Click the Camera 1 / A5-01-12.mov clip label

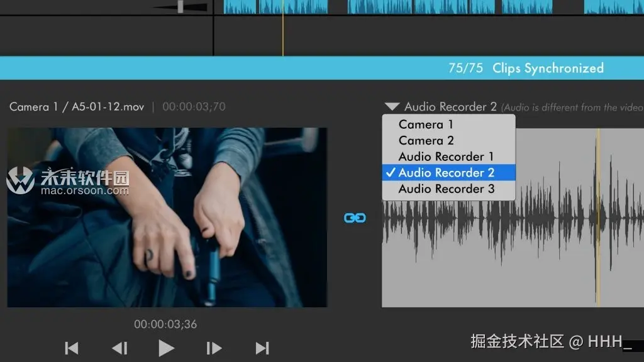[x=77, y=107]
